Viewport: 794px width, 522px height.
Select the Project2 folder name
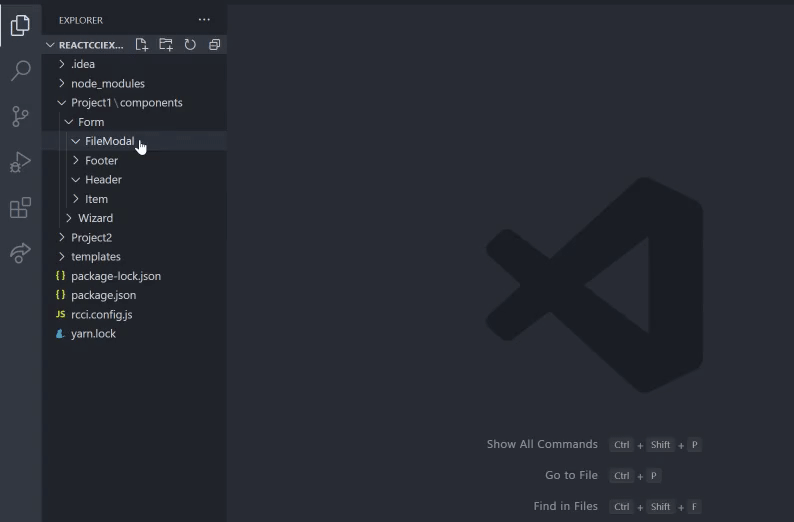pos(92,237)
